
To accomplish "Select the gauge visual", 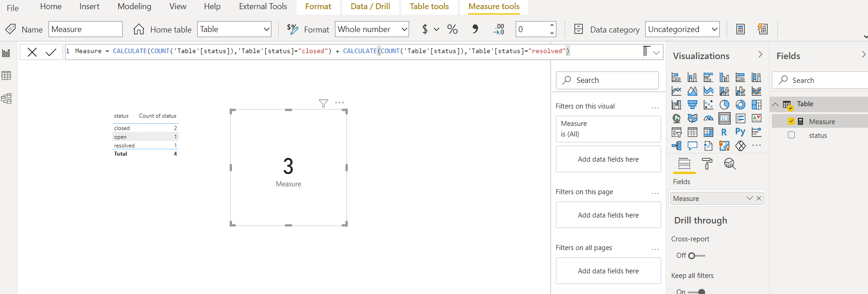I will coord(708,119).
